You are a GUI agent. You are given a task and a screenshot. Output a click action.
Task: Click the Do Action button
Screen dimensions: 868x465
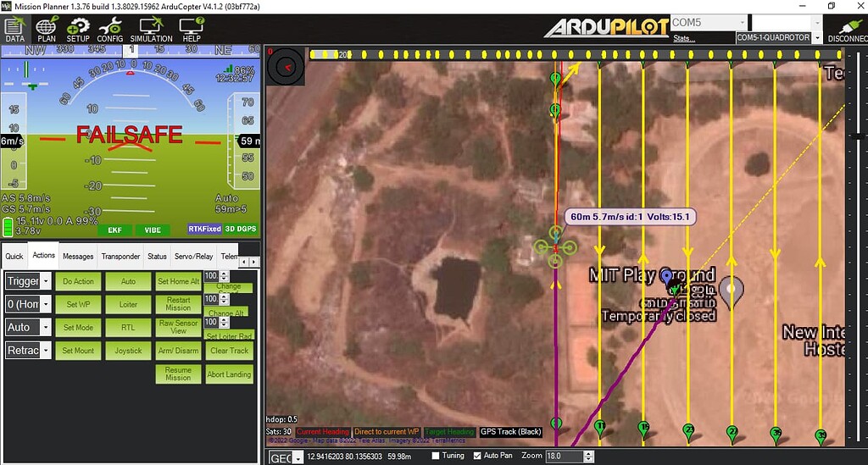[78, 281]
